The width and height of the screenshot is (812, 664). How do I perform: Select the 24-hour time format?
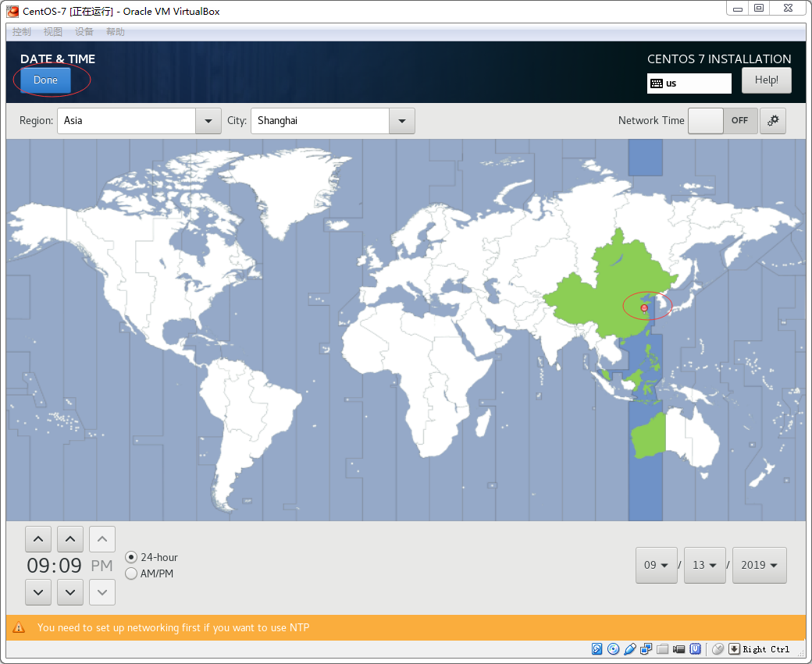pos(132,557)
